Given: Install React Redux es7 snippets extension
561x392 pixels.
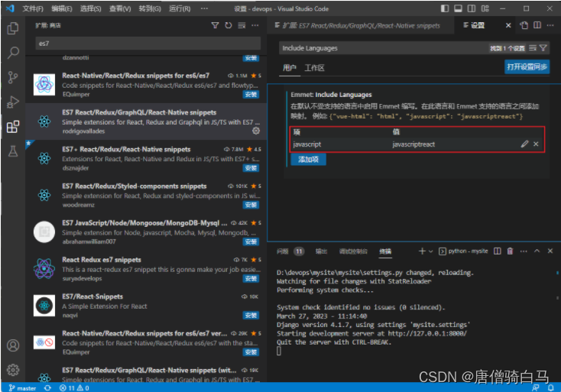Looking at the screenshot, I should coord(251,278).
